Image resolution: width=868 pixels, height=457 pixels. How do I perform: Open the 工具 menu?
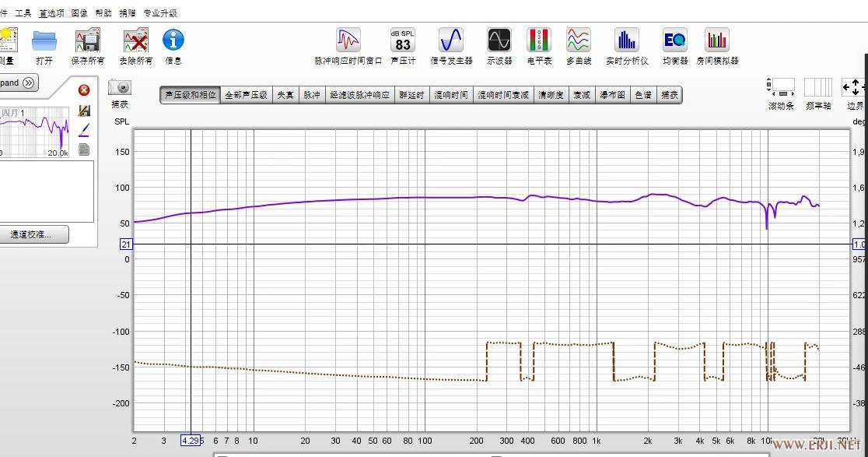click(23, 13)
